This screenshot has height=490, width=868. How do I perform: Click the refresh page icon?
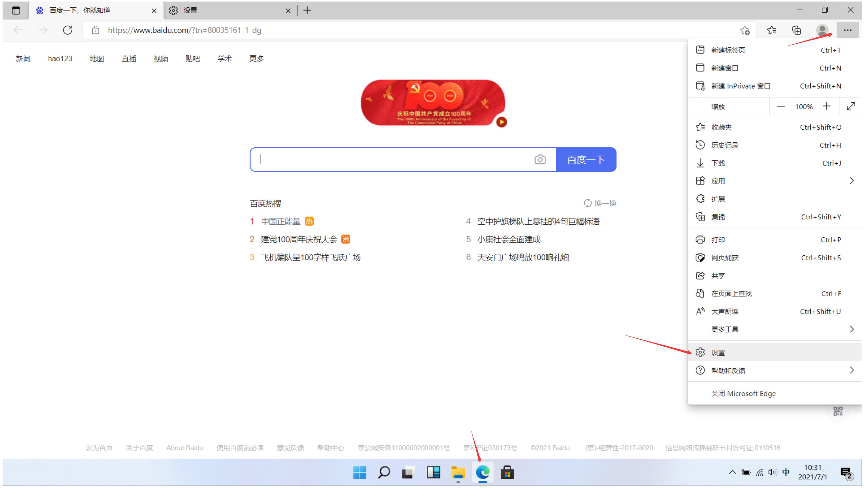(67, 30)
